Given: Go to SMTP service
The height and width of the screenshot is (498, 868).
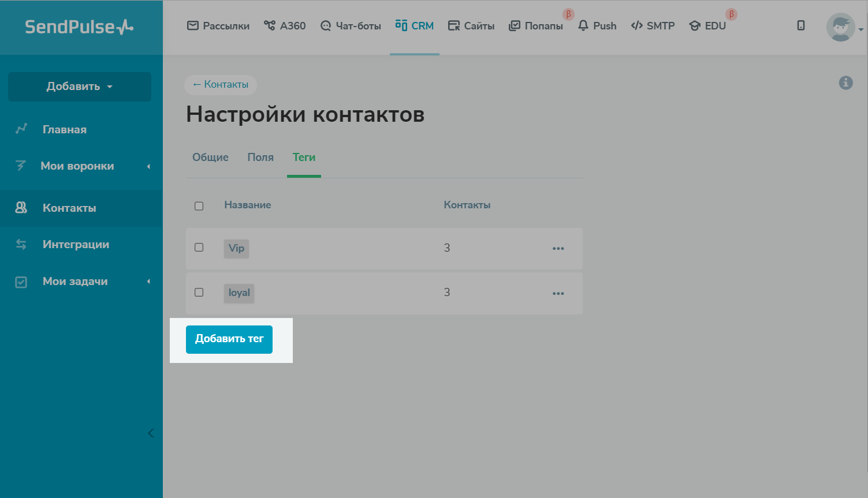Looking at the screenshot, I should 653,26.
